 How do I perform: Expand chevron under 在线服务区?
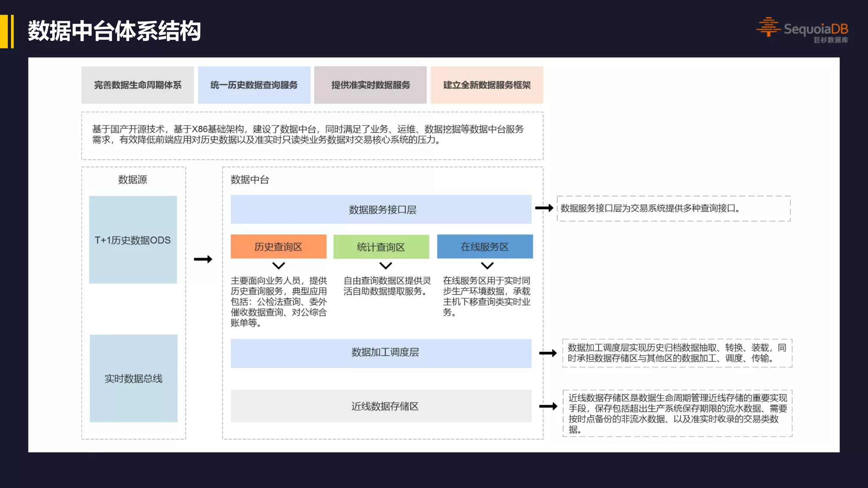point(487,266)
